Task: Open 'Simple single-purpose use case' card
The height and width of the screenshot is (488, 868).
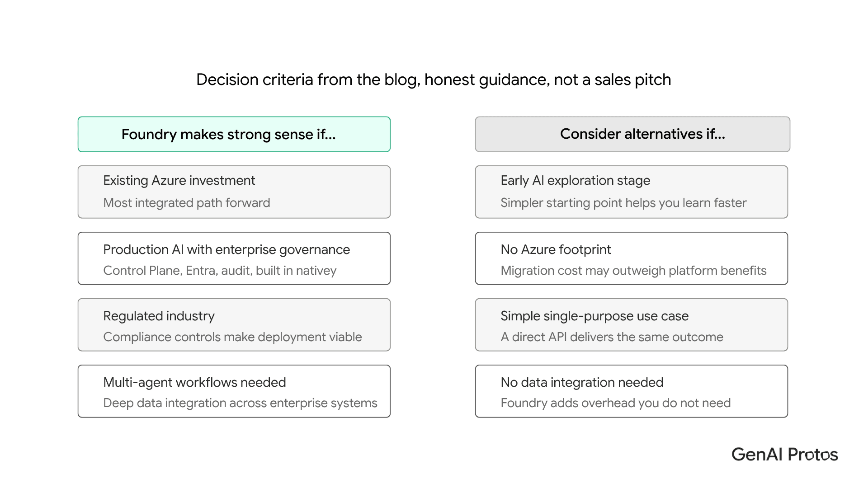Action: pyautogui.click(x=632, y=325)
